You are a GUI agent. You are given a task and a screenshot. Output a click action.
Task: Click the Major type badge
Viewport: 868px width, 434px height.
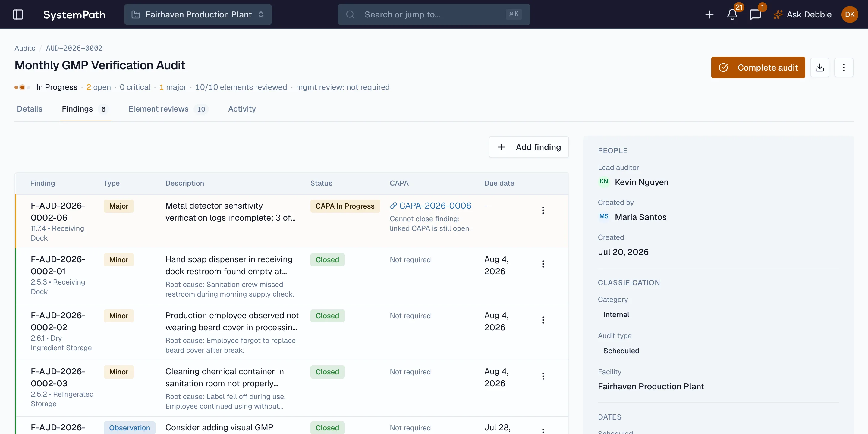pyautogui.click(x=119, y=206)
